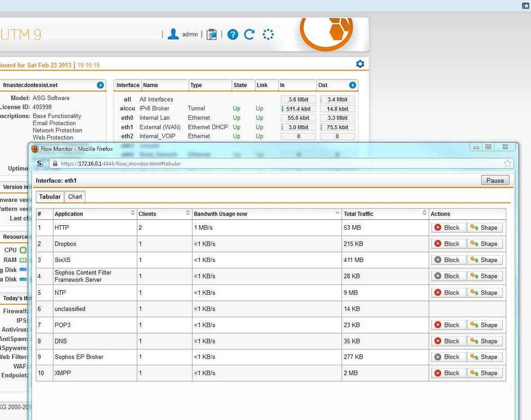Click star icon at top-right of main browser
The width and height of the screenshot is (531, 420).
point(526,5)
